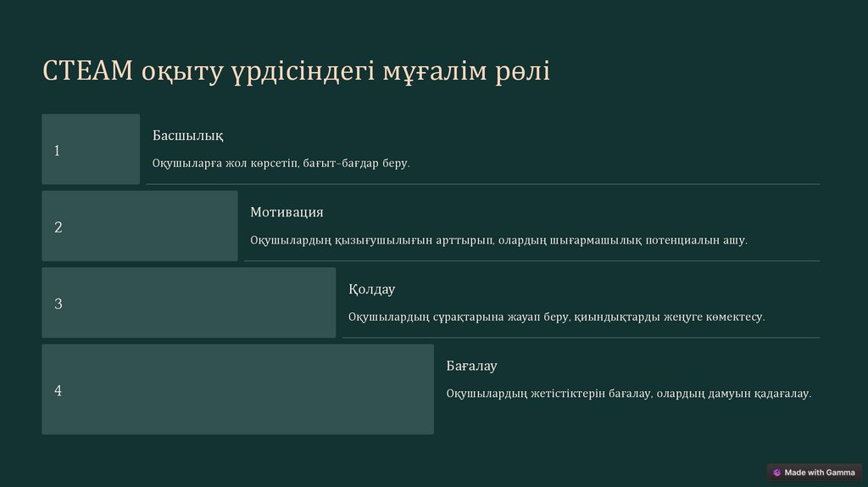Select the slide title СТЕАМ оқыту үрдісіндегі мұғалім рөлі
868x487 pixels.
[296, 71]
